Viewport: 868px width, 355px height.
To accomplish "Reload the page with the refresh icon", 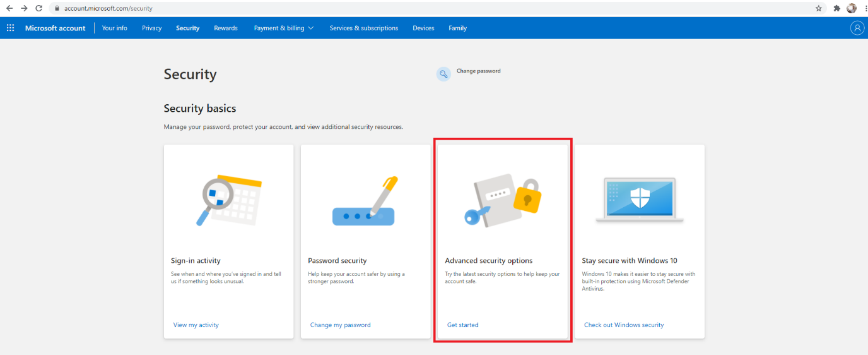I will [x=38, y=8].
